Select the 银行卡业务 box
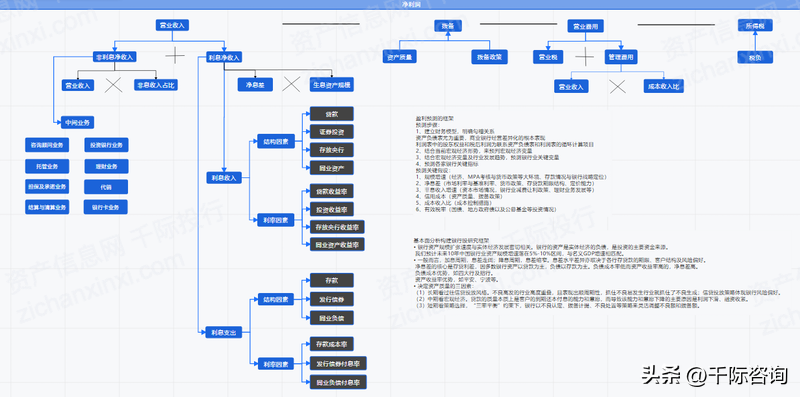Screen dimensions: 800x397 106,207
